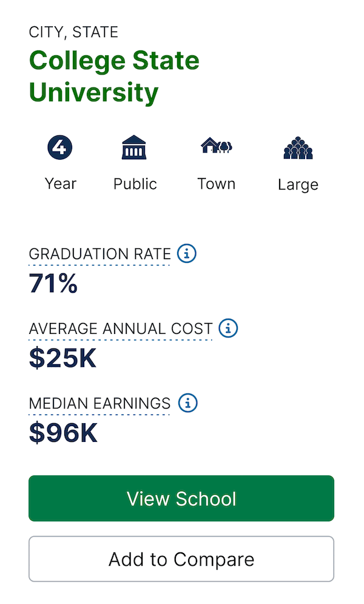Click the AVERAGE ANNUAL COST label
This screenshot has height=604, width=364.
121,329
